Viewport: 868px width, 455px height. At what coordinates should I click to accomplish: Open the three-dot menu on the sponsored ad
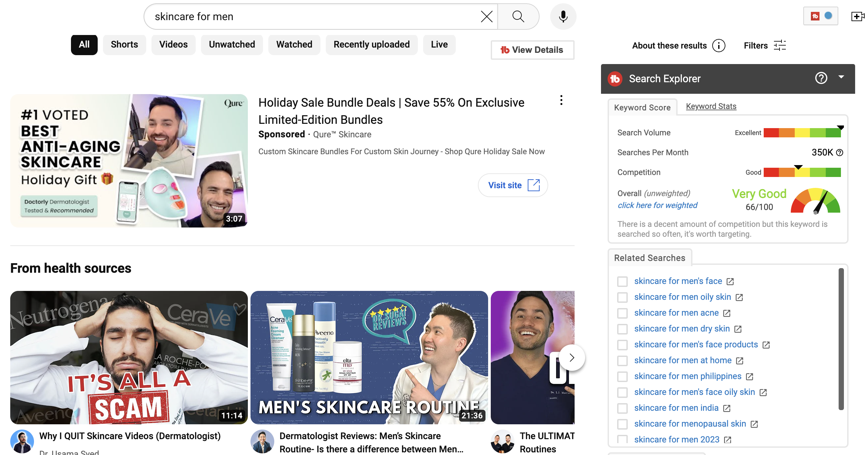coord(561,100)
